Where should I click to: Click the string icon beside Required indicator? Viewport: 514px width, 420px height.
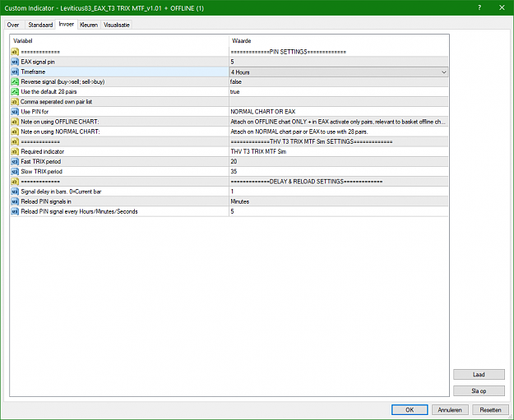click(x=15, y=152)
